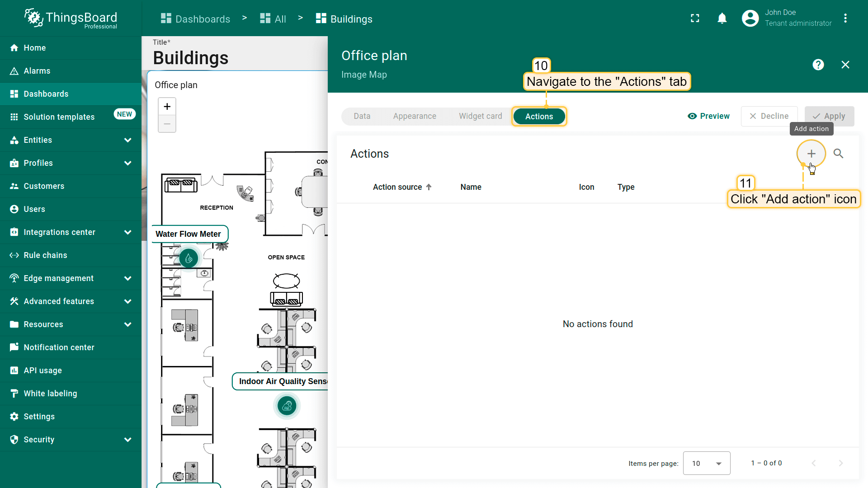Screen dimensions: 868x488
Task: Click the Water Flow Meter map marker
Action: [x=189, y=258]
